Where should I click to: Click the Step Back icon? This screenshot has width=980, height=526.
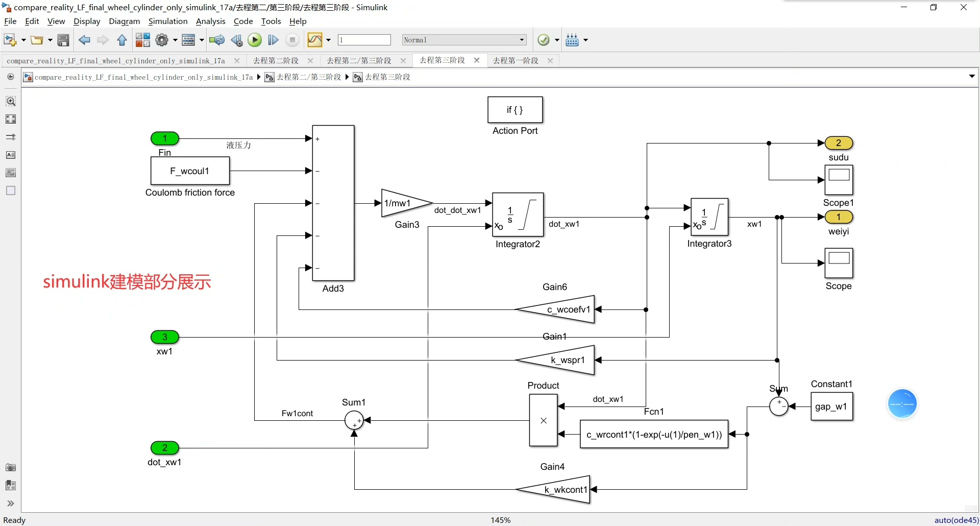tap(236, 40)
